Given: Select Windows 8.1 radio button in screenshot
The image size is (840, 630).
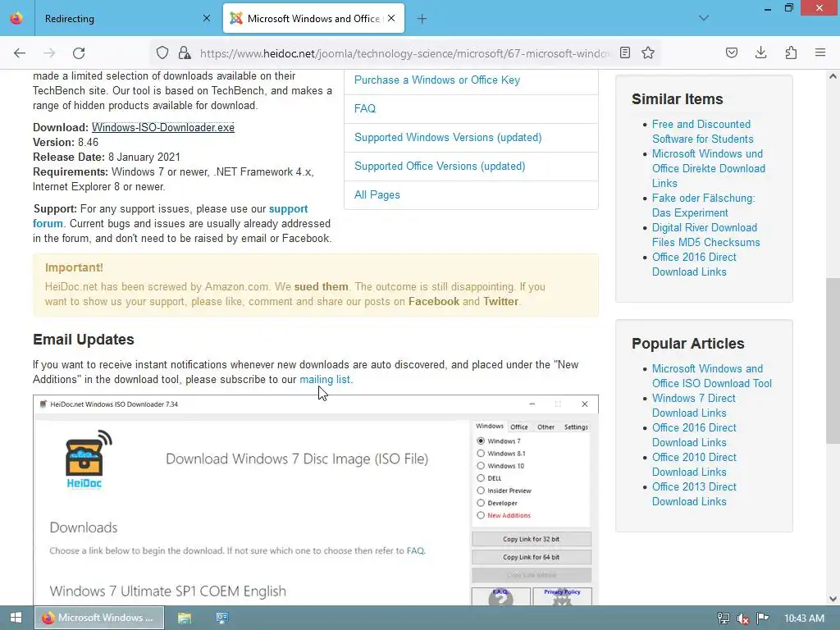Looking at the screenshot, I should point(481,453).
